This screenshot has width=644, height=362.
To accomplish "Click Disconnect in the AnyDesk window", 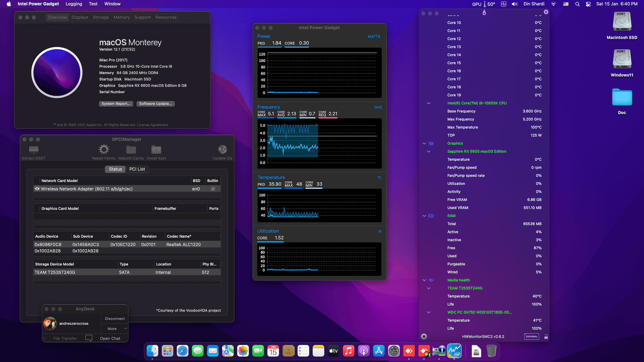I will coord(114,318).
